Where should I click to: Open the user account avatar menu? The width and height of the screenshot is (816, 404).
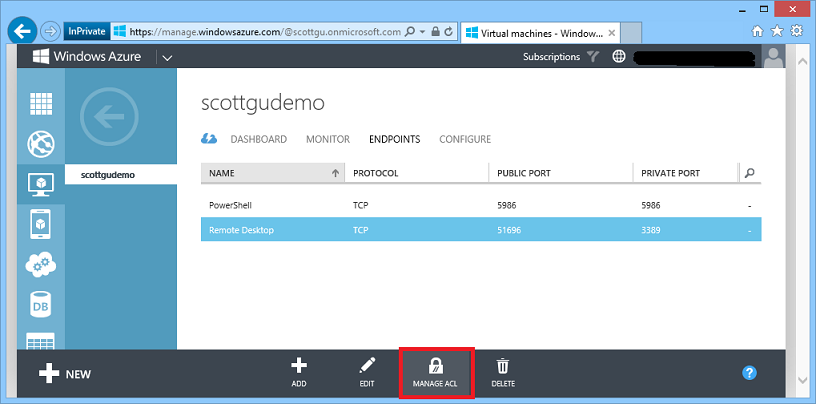[773, 56]
